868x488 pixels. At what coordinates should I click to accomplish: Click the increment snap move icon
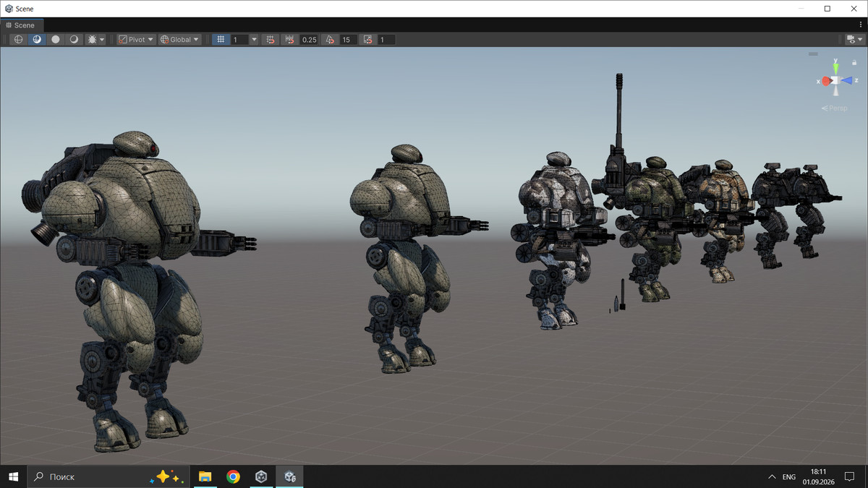coord(290,40)
